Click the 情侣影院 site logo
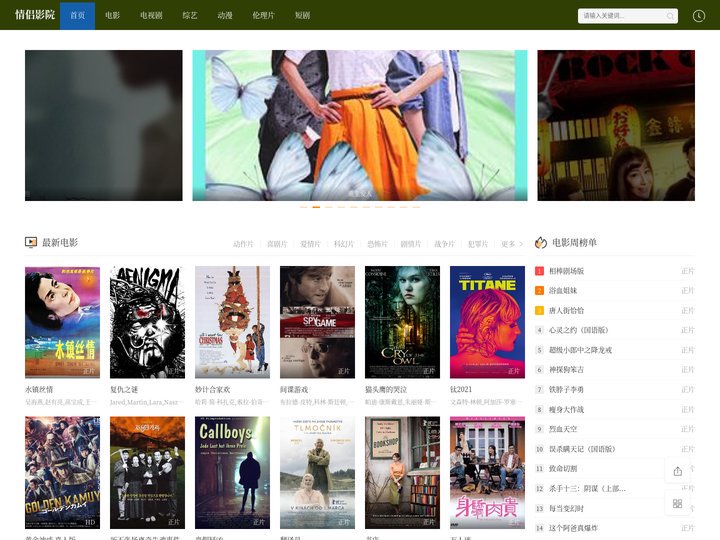 tap(35, 15)
